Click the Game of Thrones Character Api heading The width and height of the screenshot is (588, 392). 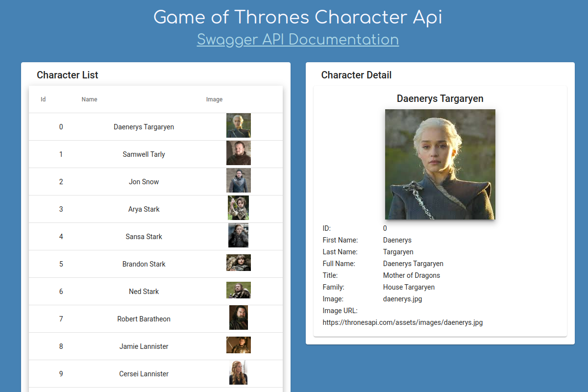[298, 17]
